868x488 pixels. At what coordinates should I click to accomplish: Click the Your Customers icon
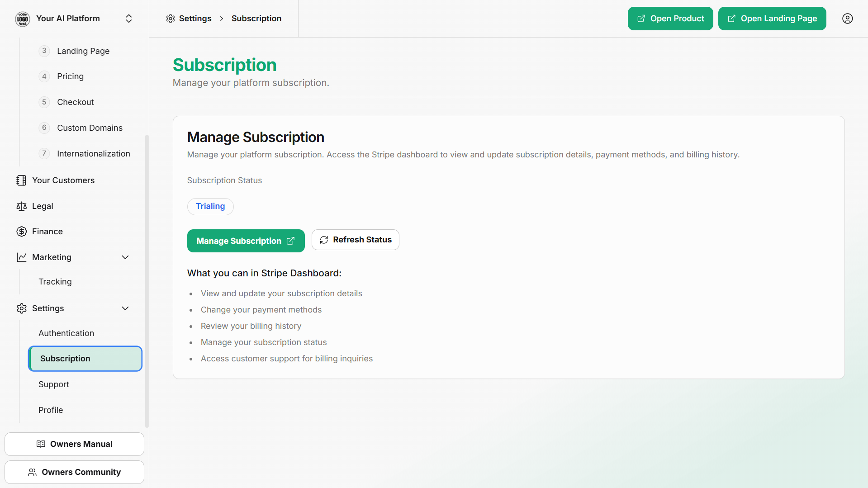pyautogui.click(x=21, y=180)
